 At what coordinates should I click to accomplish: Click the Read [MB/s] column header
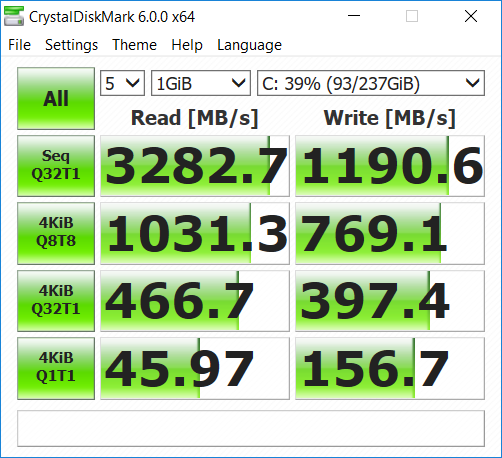195,118
